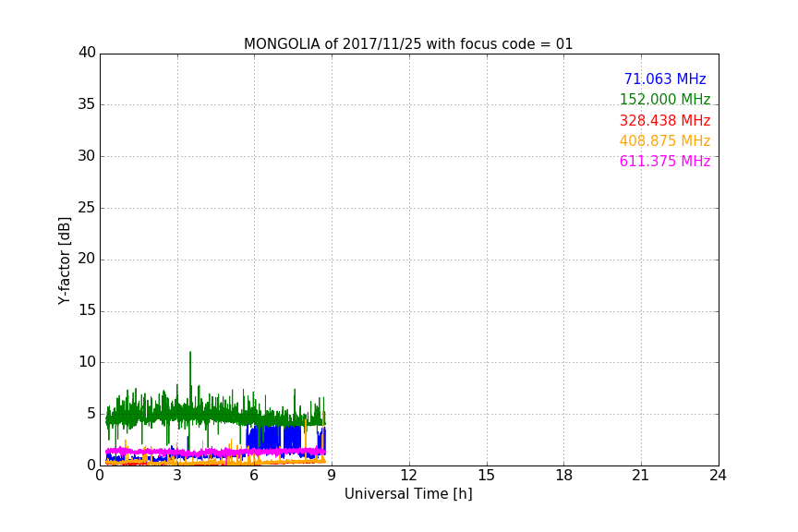The width and height of the screenshot is (798, 532).
Task: Click the y-axis tick label 5
Action: (91, 414)
